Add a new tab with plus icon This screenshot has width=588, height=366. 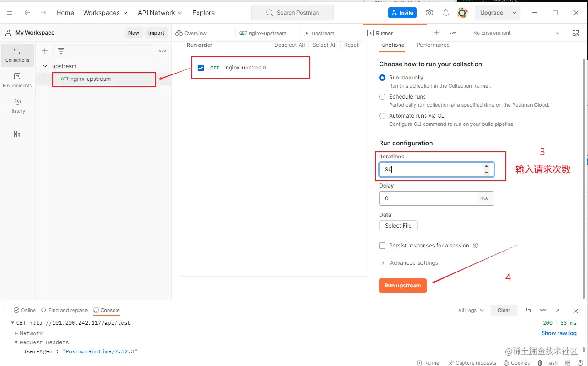[436, 33]
